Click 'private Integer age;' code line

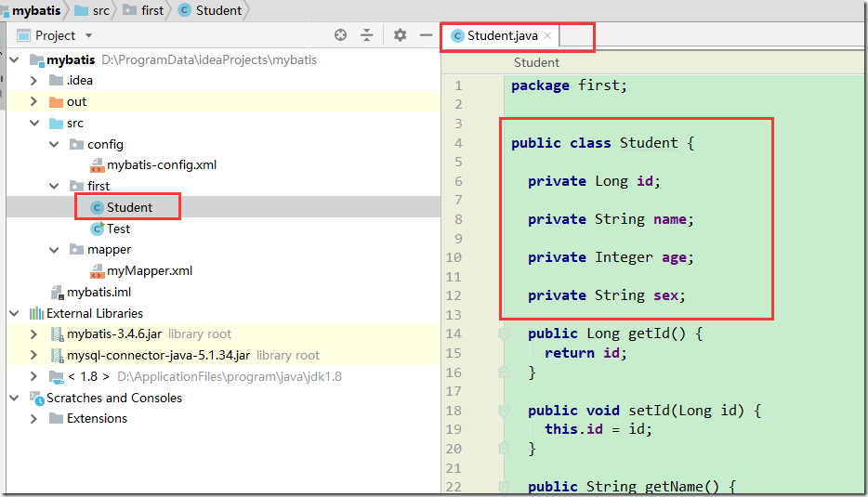coord(611,257)
